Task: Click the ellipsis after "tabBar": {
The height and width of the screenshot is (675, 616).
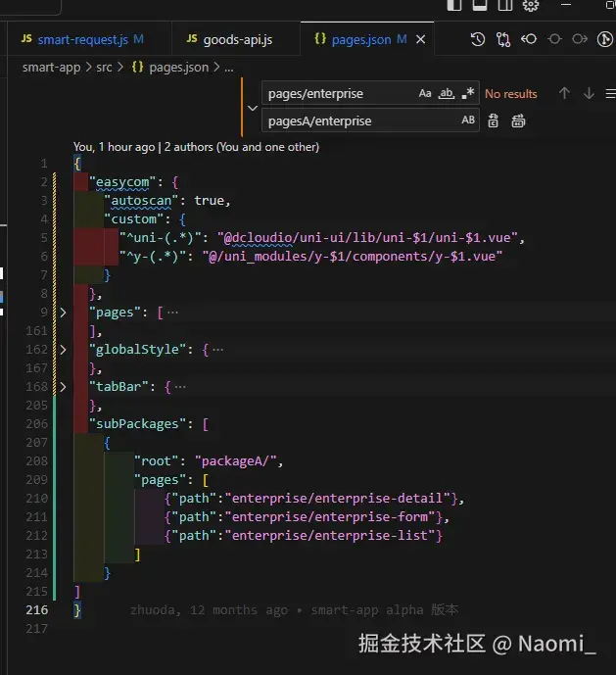Action: [180, 387]
